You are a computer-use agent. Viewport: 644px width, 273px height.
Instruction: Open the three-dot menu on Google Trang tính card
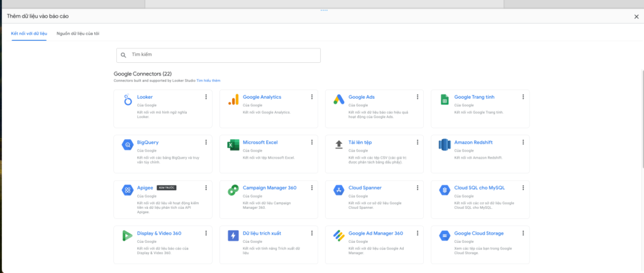coord(523,97)
